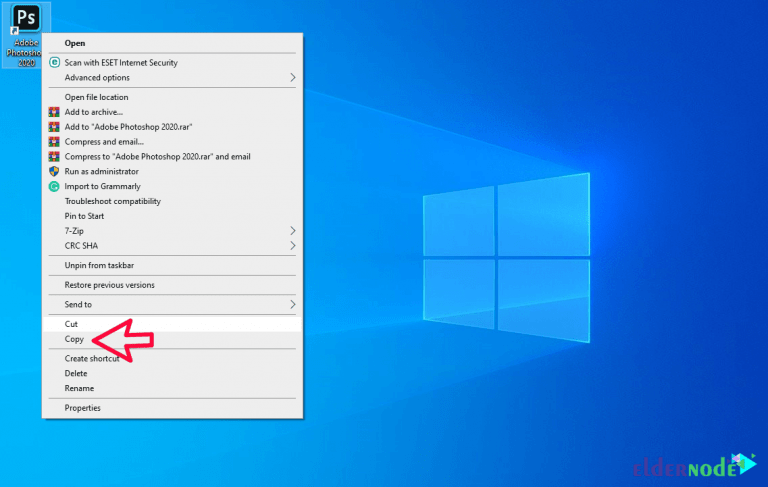Select Delete from the context menu
The height and width of the screenshot is (487, 768).
click(x=172, y=373)
